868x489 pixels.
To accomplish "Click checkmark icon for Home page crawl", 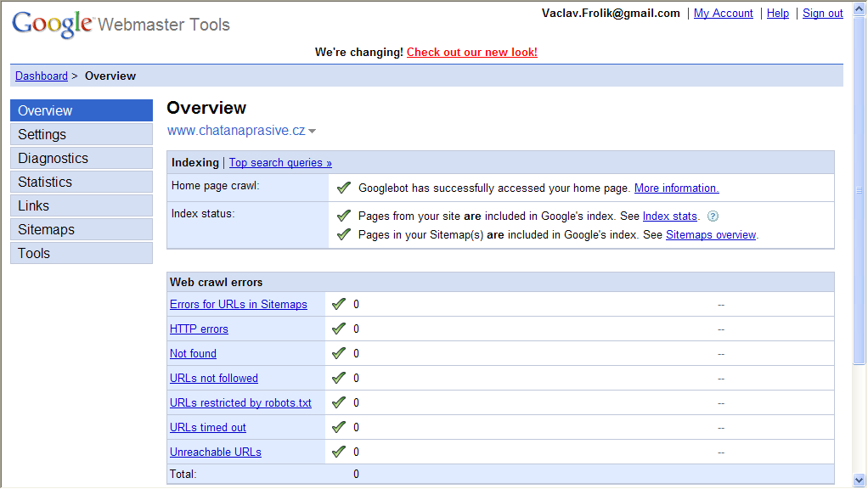I will coord(344,188).
